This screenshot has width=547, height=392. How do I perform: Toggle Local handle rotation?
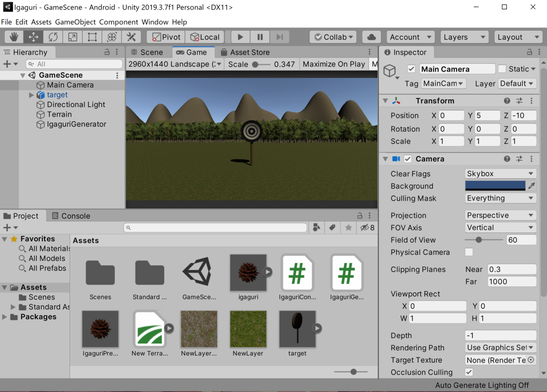click(205, 37)
